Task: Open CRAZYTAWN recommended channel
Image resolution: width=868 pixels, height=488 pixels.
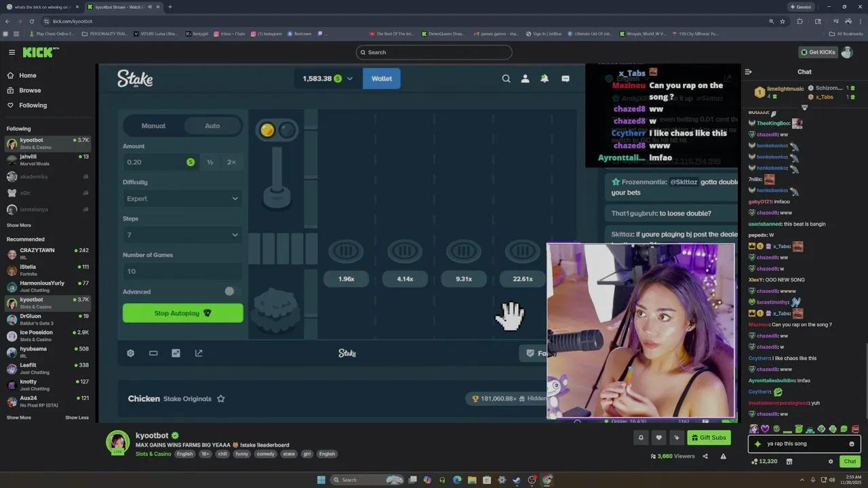Action: tap(47, 253)
